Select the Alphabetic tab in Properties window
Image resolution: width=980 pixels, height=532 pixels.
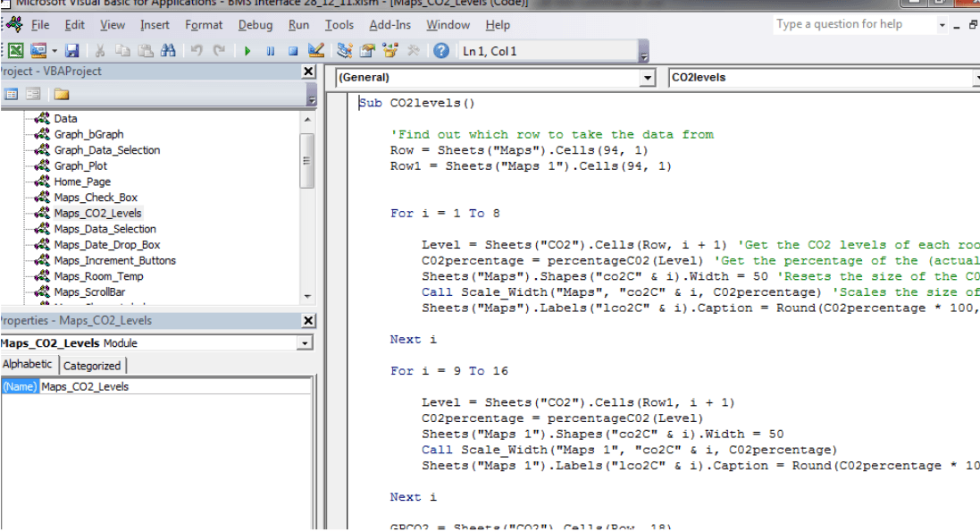pyautogui.click(x=28, y=364)
